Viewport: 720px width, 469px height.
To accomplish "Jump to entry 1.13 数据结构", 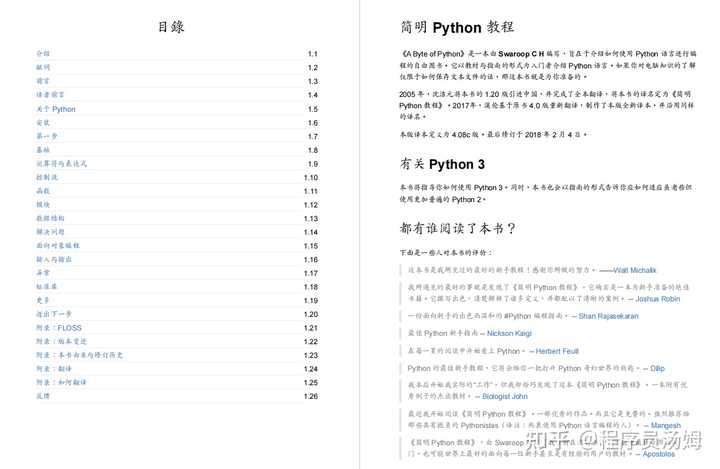I will click(x=50, y=218).
